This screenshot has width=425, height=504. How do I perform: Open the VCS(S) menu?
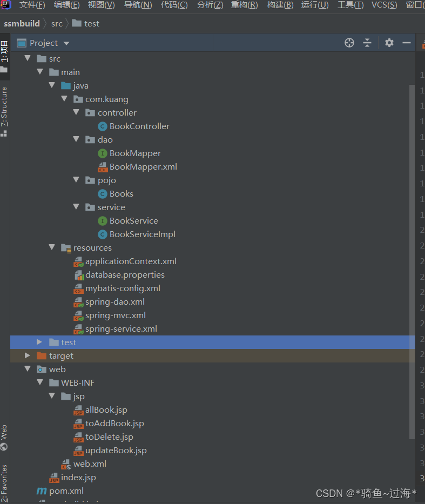[384, 5]
